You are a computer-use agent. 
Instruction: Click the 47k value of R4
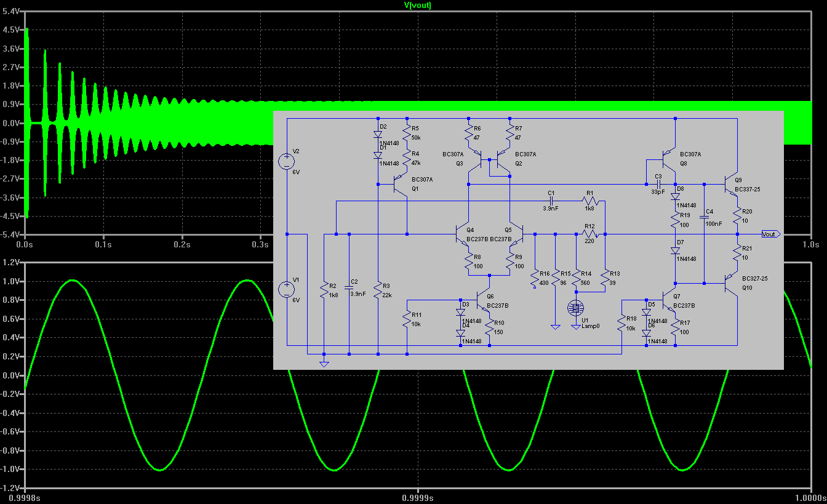(x=416, y=162)
